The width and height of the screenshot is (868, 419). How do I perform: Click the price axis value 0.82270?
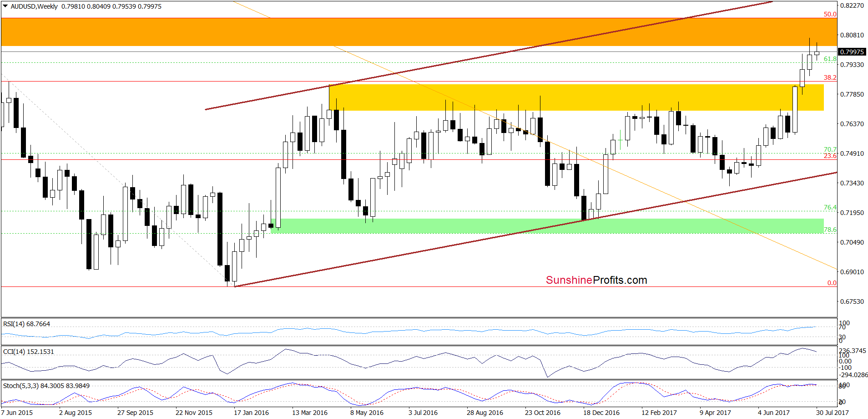852,5
